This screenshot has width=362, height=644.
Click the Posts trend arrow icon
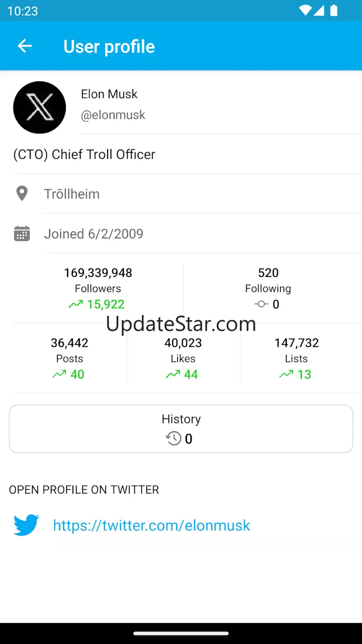(x=59, y=375)
